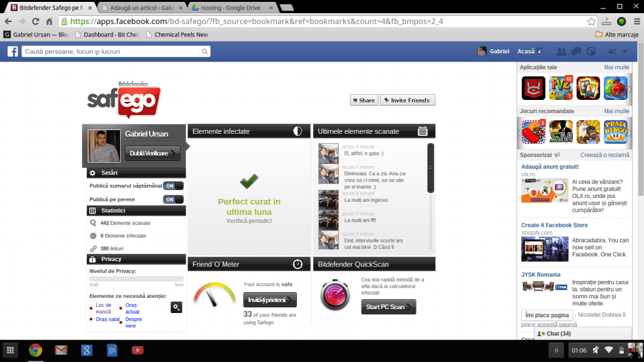Open Creează o reclamă link
This screenshot has width=644, height=362.
(x=604, y=155)
